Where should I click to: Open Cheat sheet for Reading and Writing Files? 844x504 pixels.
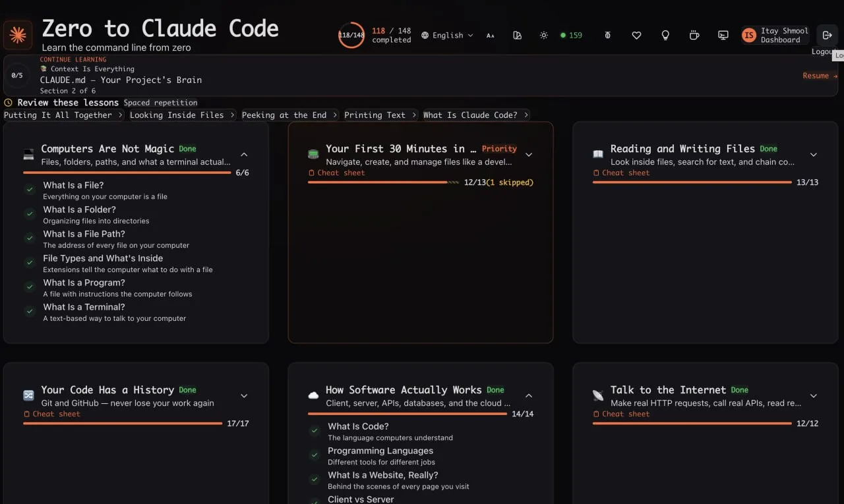(x=621, y=173)
